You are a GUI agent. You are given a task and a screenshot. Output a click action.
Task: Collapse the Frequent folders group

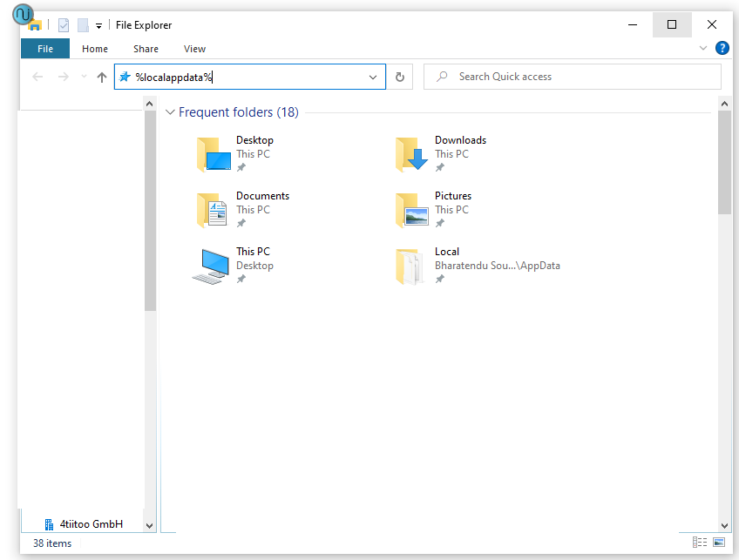click(170, 112)
